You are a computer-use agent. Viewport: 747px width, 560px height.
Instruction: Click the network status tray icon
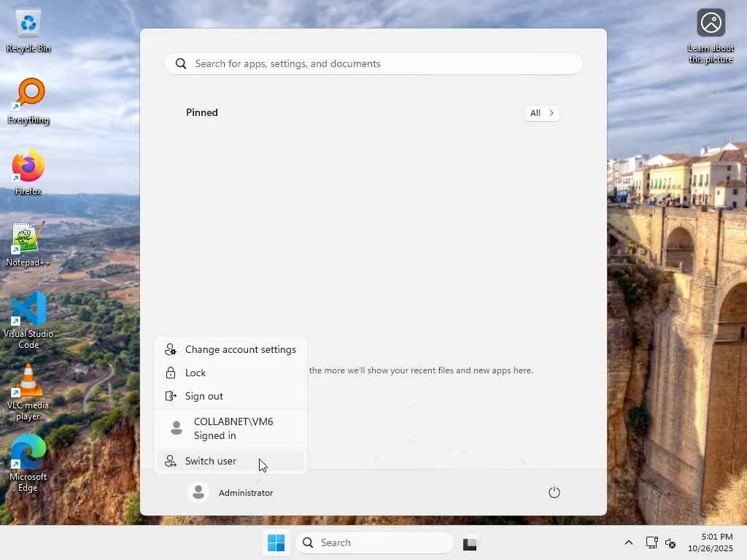tap(651, 542)
